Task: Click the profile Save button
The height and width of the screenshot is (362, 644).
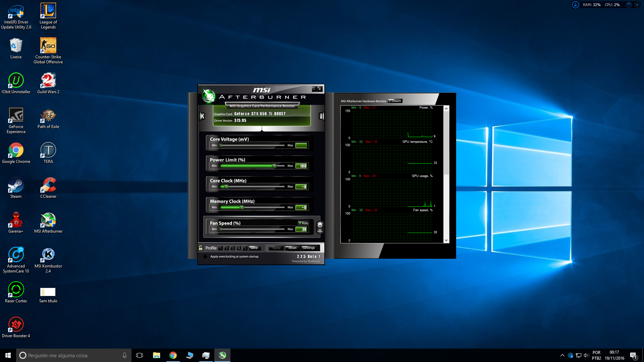Action: 255,248
